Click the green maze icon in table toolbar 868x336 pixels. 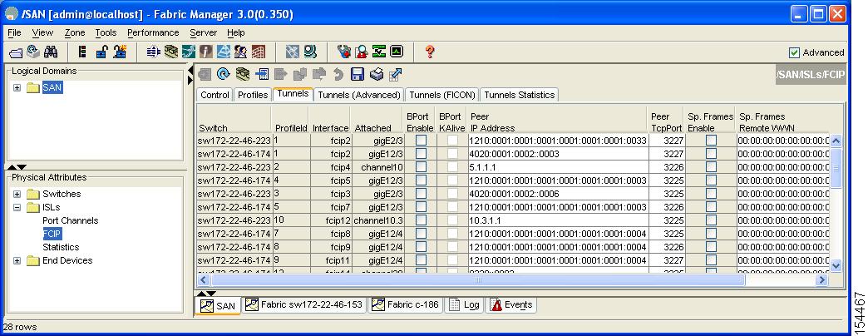coord(243,74)
